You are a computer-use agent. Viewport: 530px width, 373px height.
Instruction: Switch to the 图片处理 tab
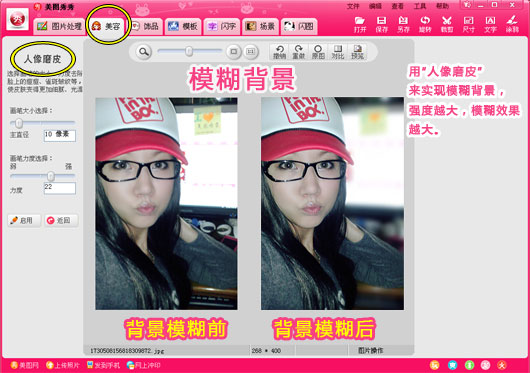point(59,26)
